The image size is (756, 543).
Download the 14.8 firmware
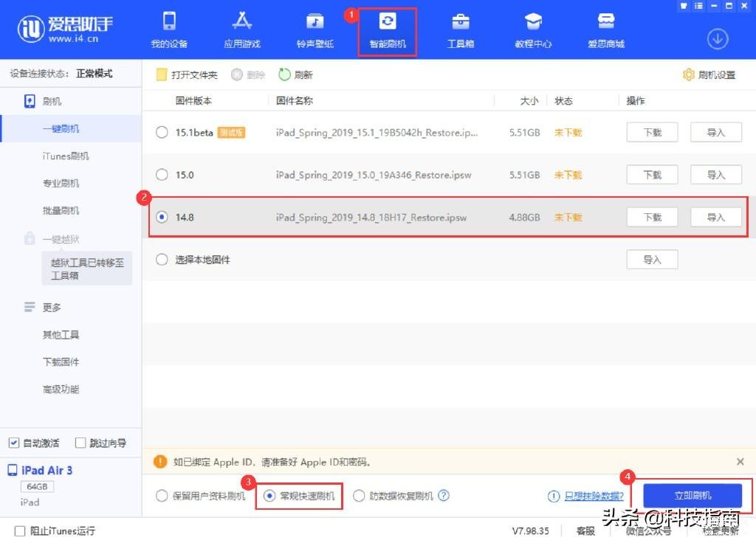click(653, 217)
